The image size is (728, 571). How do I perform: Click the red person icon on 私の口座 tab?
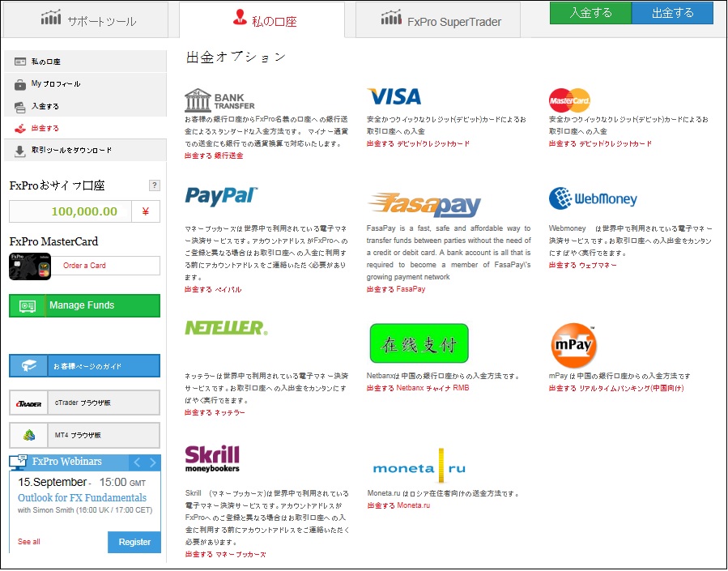pyautogui.click(x=240, y=17)
